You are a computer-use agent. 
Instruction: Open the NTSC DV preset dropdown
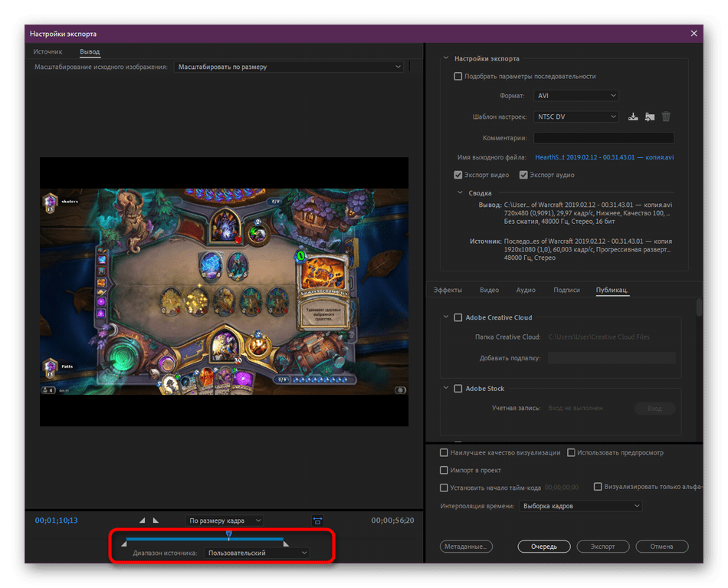576,117
